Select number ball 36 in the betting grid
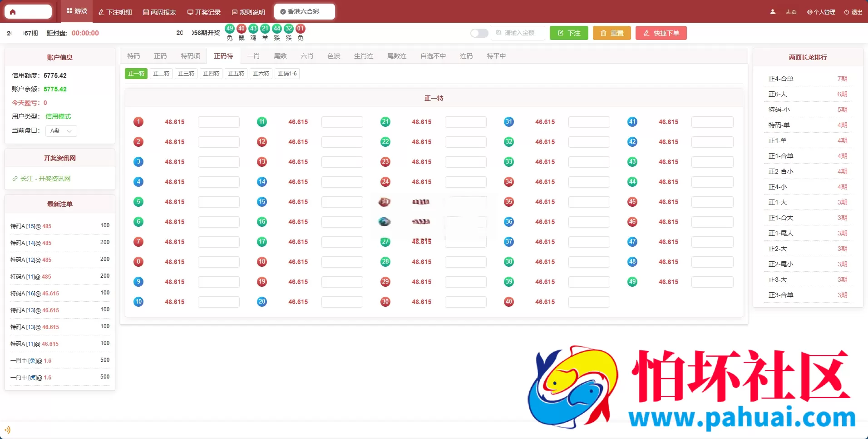 click(x=509, y=222)
